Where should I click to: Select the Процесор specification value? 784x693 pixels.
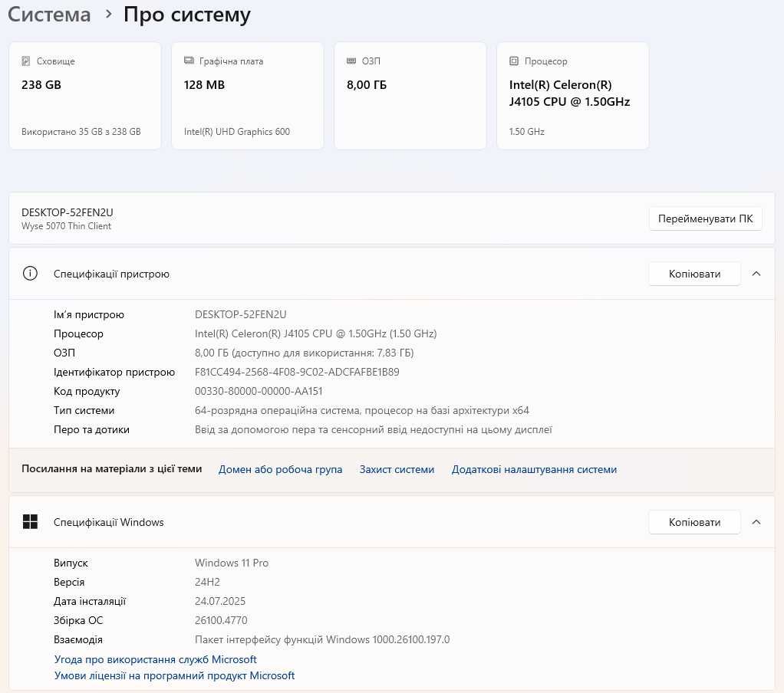coord(315,333)
